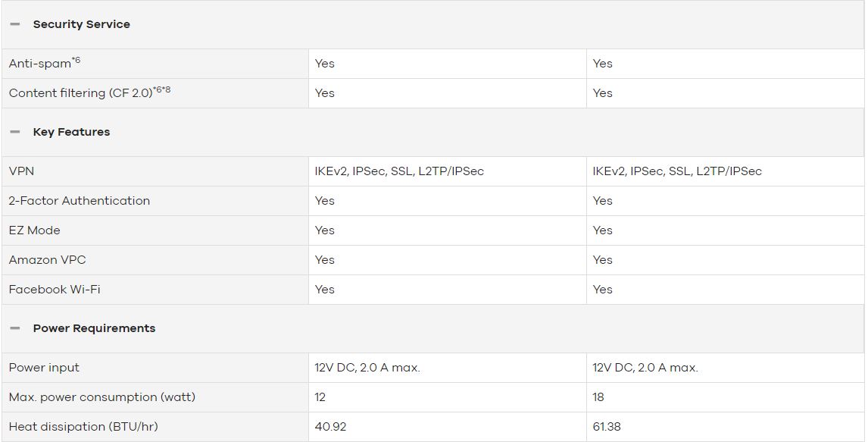
Task: Click the 40.92 heat dissipation value
Action: click(x=330, y=427)
